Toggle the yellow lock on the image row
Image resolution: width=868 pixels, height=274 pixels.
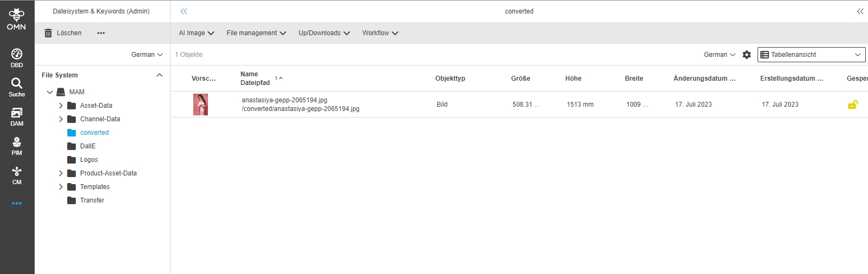coord(852,105)
